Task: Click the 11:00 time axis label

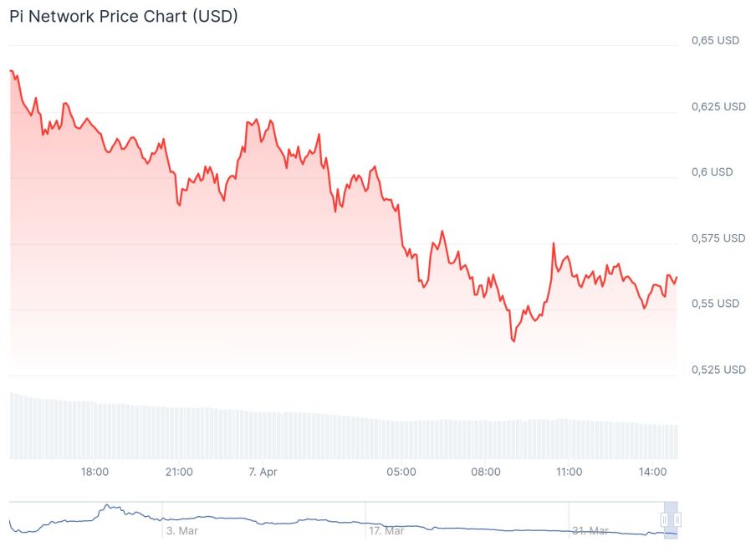Action: coord(570,472)
